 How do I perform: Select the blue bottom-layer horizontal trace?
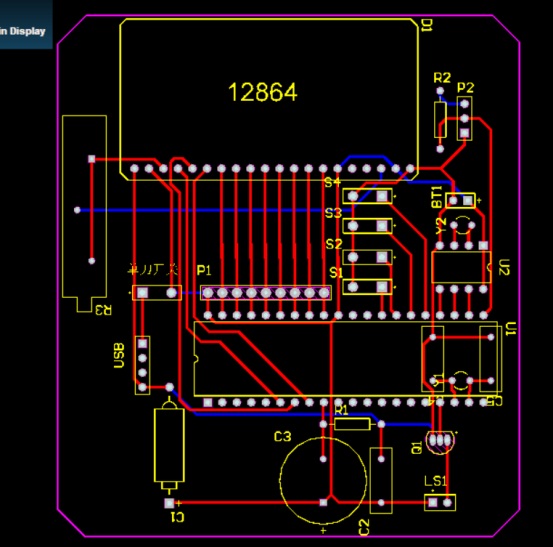(x=215, y=210)
